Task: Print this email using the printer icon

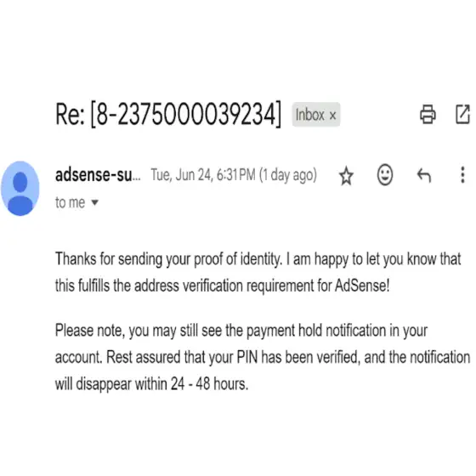Action: (x=428, y=114)
